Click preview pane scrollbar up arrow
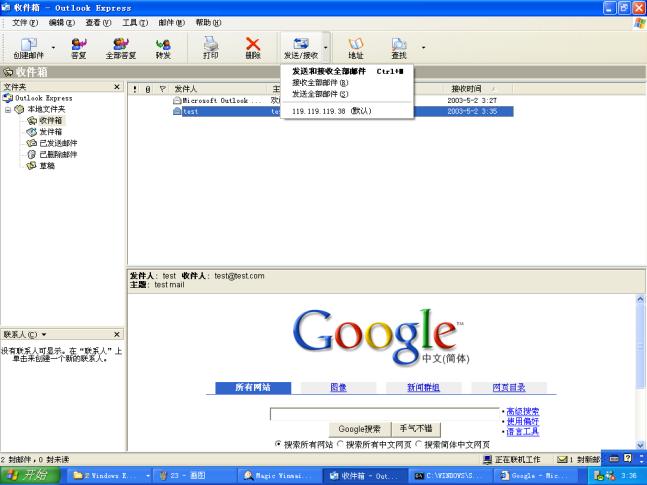Screen dimensions: 647x485 click(640, 299)
